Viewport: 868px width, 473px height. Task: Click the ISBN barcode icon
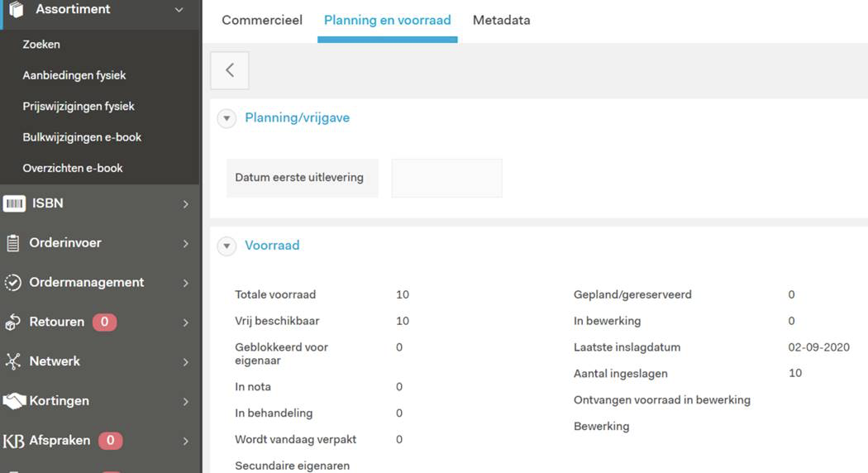tap(14, 203)
